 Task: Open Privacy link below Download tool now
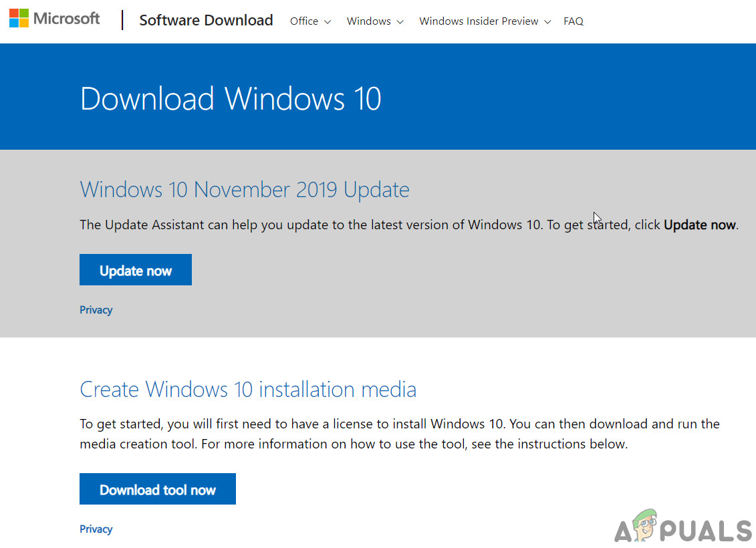click(x=96, y=529)
